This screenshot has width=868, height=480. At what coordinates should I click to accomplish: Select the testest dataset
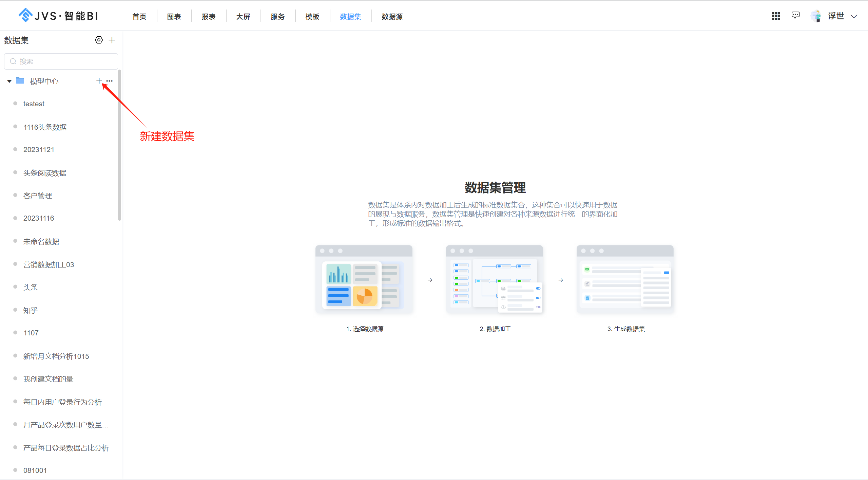(x=34, y=104)
